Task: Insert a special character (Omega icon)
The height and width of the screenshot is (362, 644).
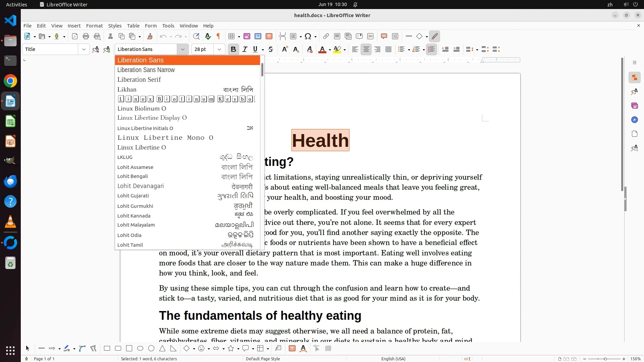Action: coord(308,37)
